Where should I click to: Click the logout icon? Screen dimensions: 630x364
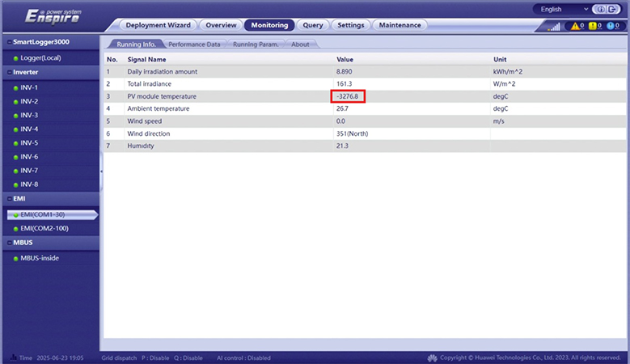click(x=614, y=9)
